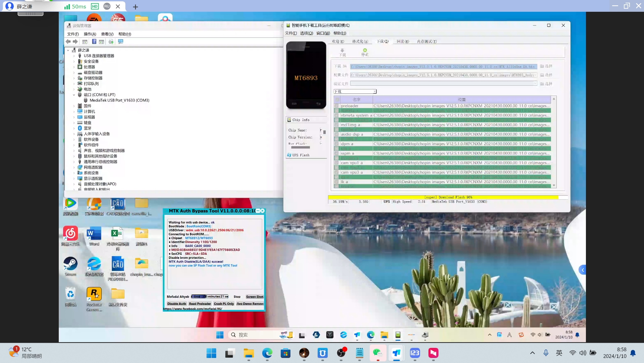644x363 pixels.
Task: Collapse the 端口 (COM 和 LPT) node
Action: pyautogui.click(x=74, y=95)
